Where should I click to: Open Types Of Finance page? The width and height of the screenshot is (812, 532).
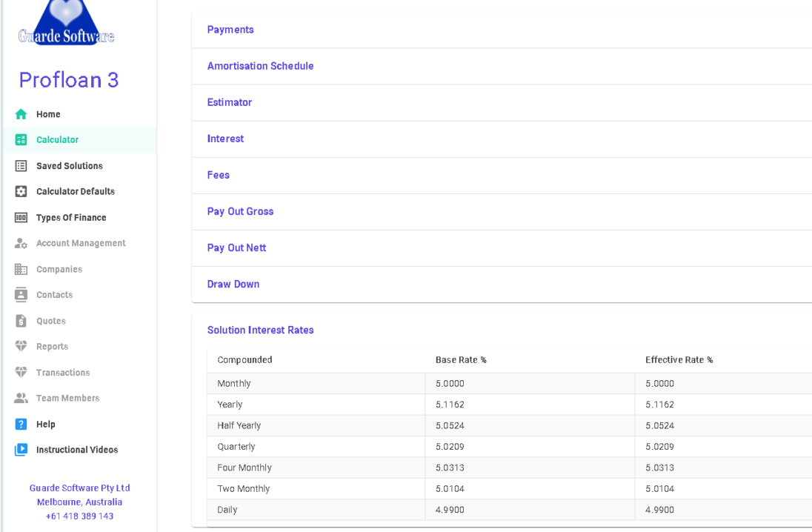point(71,218)
